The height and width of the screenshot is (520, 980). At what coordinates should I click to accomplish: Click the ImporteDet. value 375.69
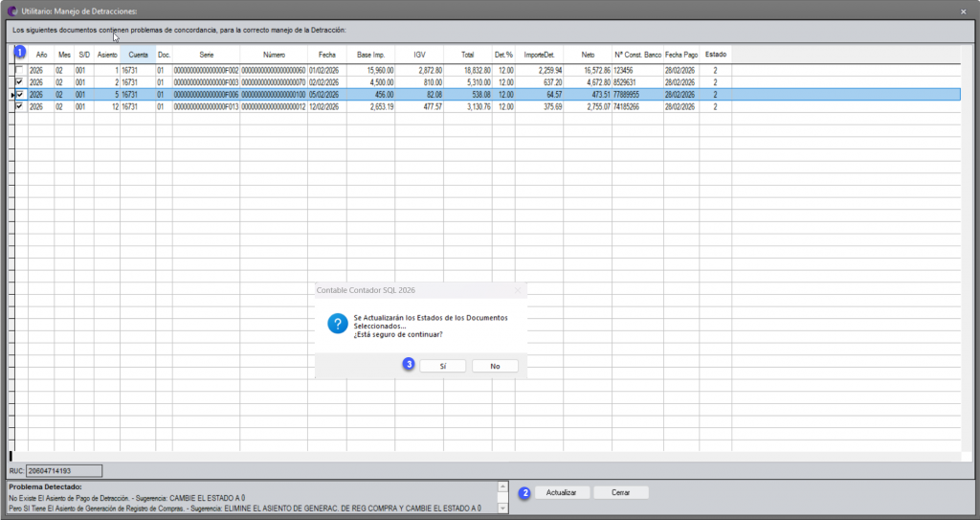point(540,107)
